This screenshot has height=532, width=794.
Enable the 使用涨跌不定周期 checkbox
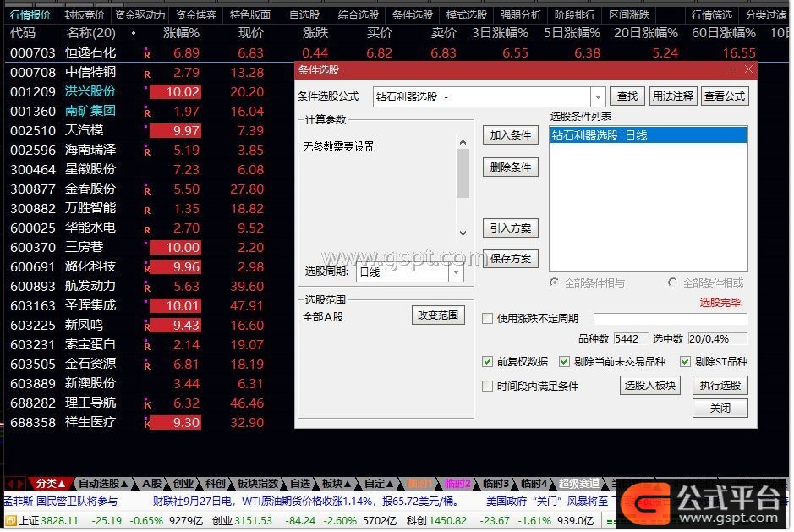tap(487, 319)
